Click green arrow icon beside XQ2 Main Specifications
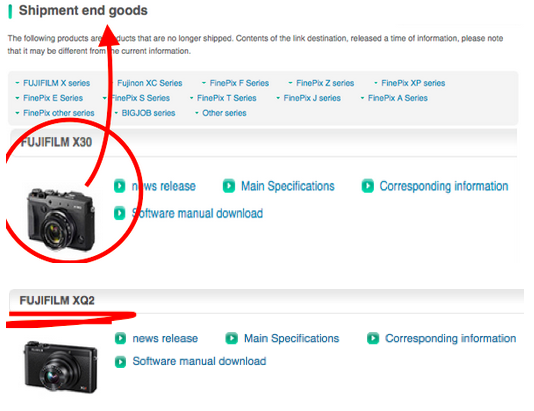Viewport: 534px width, 411px height. [232, 338]
